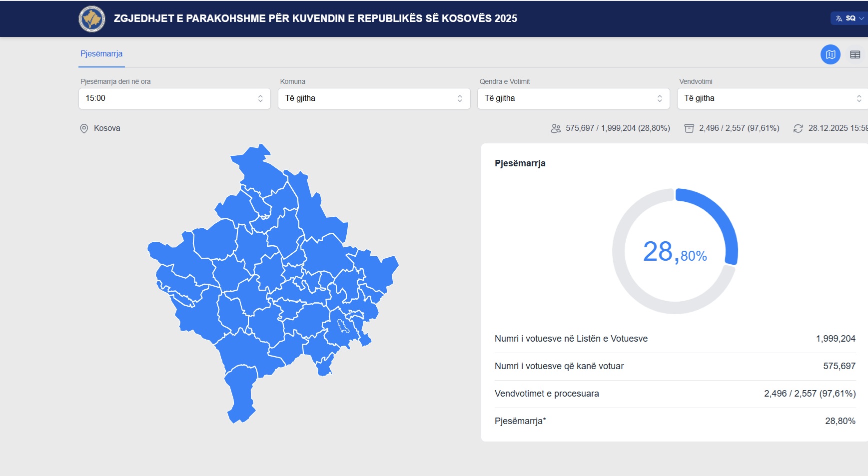Select the Pjesëmarrja tab
Viewport: 868px width, 476px height.
[101, 54]
